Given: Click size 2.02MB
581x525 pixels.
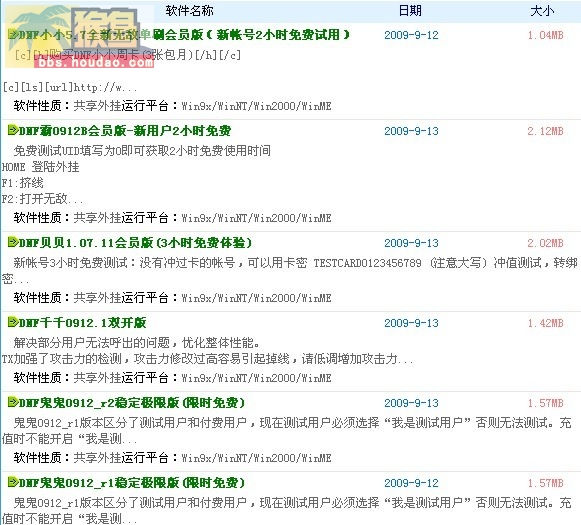Looking at the screenshot, I should 545,243.
